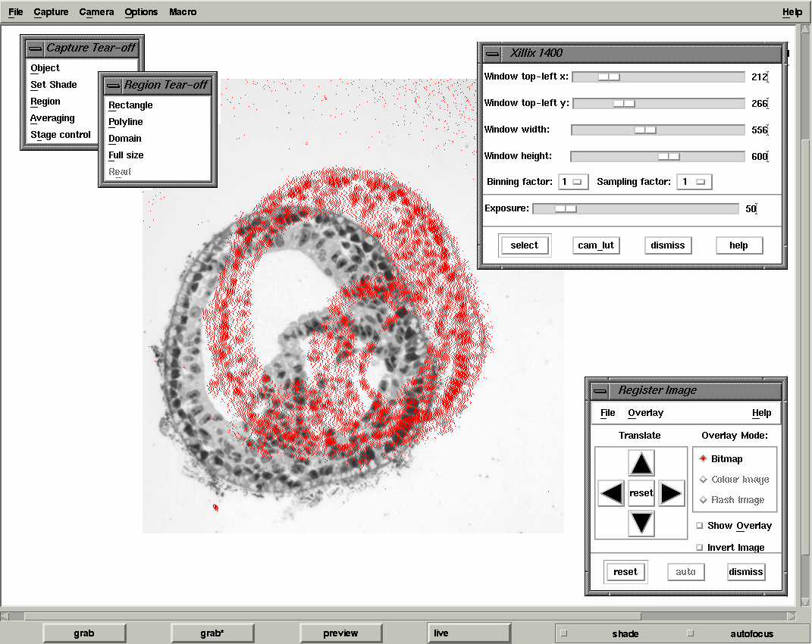Open the Binning factor dropdown
The width and height of the screenshot is (812, 644).
(x=573, y=182)
